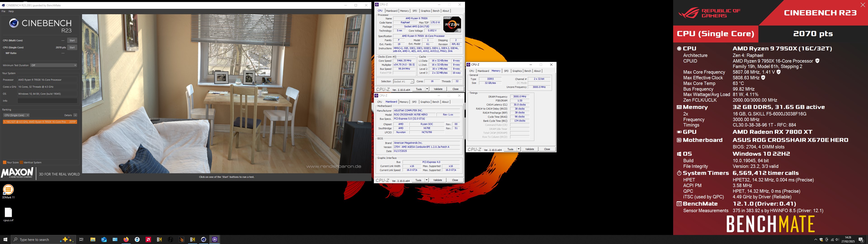Click the MAXON logo in Cinebench
Screen dimensions: 868x244
click(17, 173)
